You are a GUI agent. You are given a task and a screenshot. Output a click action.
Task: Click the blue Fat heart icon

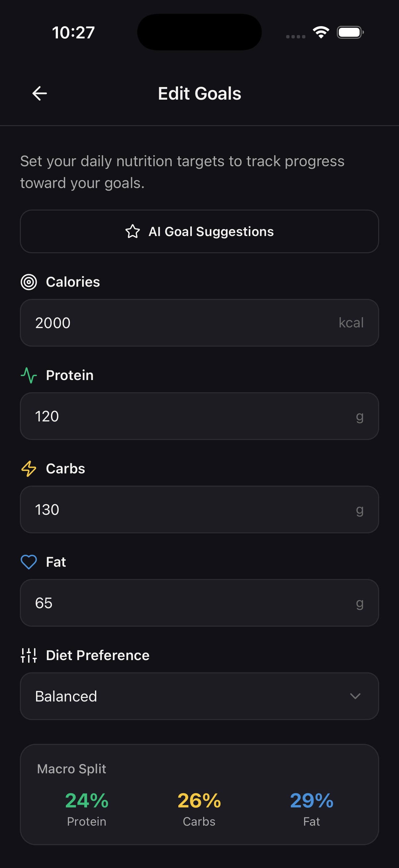pyautogui.click(x=29, y=562)
